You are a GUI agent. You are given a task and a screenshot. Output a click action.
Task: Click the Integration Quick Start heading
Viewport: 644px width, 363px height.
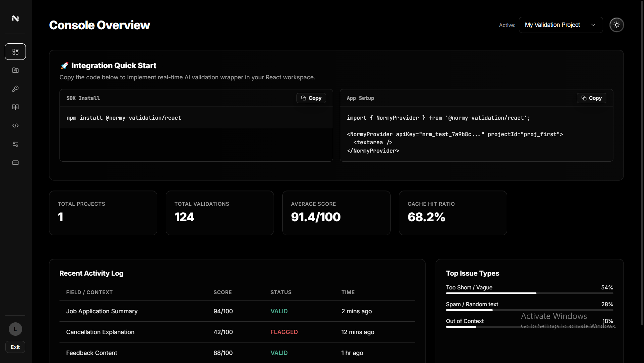tap(114, 66)
